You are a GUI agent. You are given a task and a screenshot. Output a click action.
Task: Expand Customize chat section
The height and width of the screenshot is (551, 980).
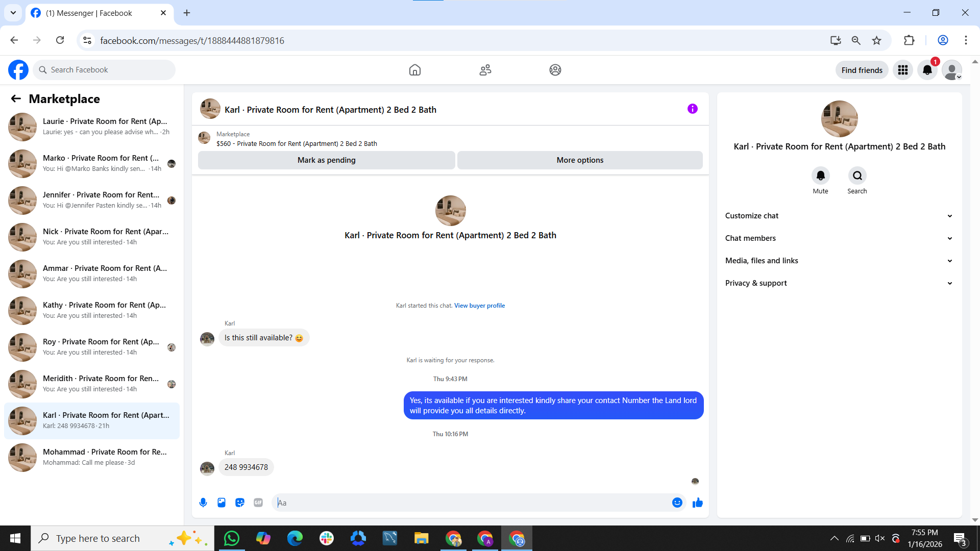839,216
